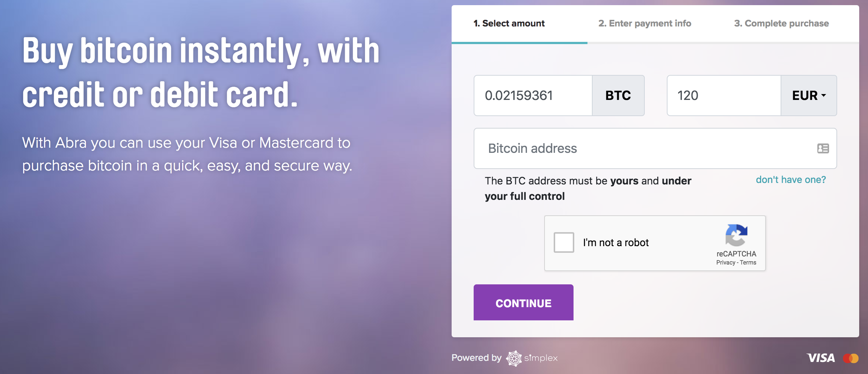Click the EUR amount field showing 120

click(724, 96)
